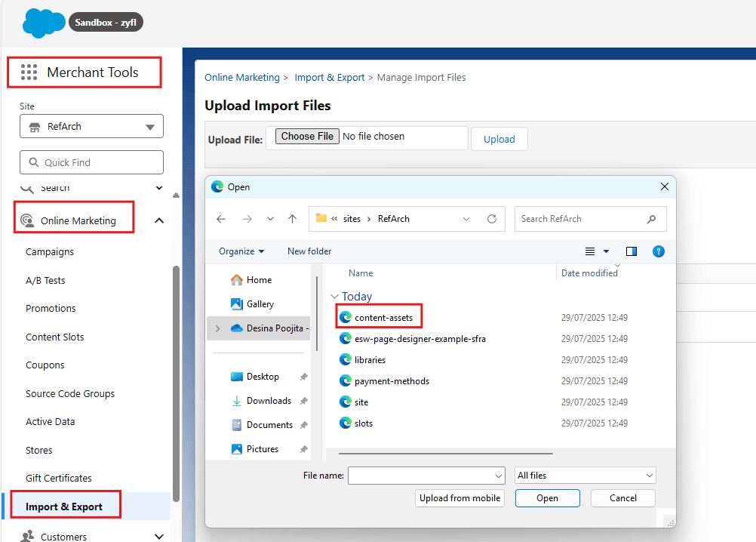
Task: Click the blue help question mark icon
Action: tap(658, 251)
